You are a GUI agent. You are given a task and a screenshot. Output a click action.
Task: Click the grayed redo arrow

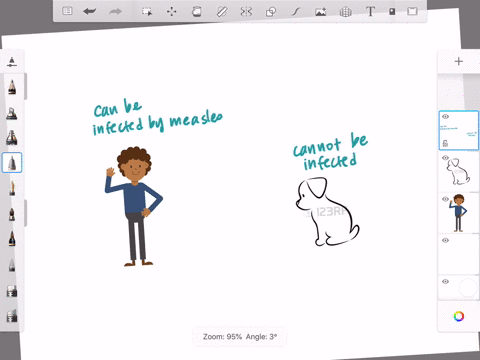coord(115,12)
